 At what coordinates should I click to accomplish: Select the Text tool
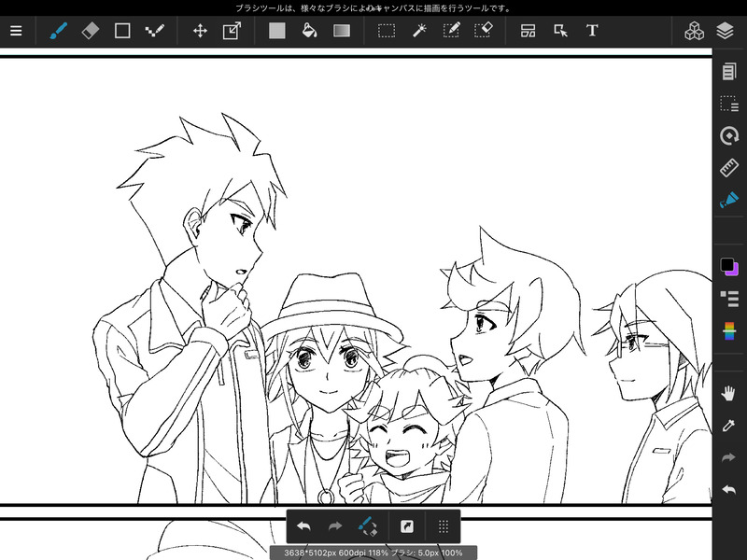tap(592, 31)
